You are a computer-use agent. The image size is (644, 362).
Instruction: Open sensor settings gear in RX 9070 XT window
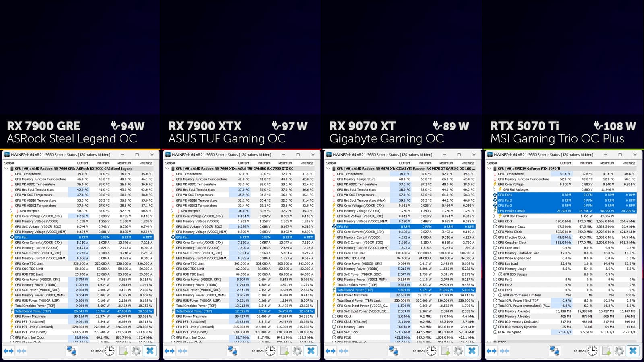coord(458,351)
